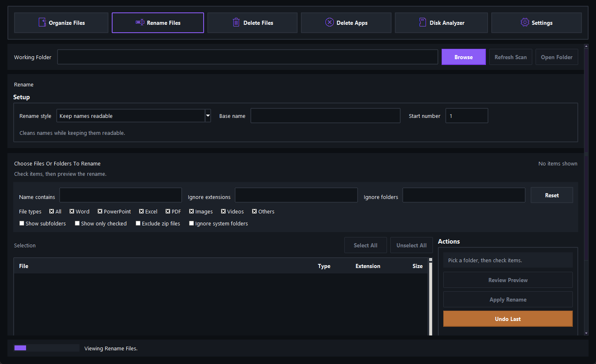
Task: Switch to Delete Files tab
Action: [x=252, y=23]
